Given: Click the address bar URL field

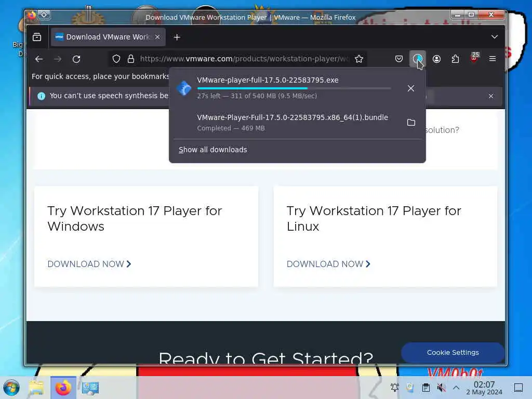Looking at the screenshot, I should click(244, 59).
